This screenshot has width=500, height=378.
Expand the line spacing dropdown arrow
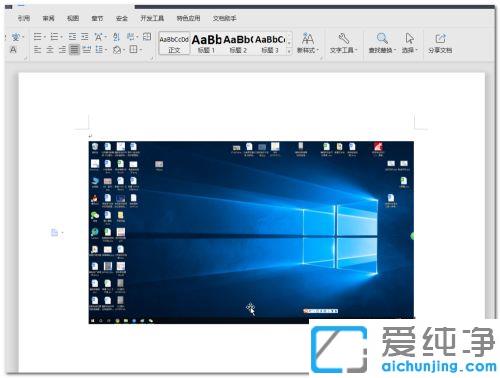(106, 50)
